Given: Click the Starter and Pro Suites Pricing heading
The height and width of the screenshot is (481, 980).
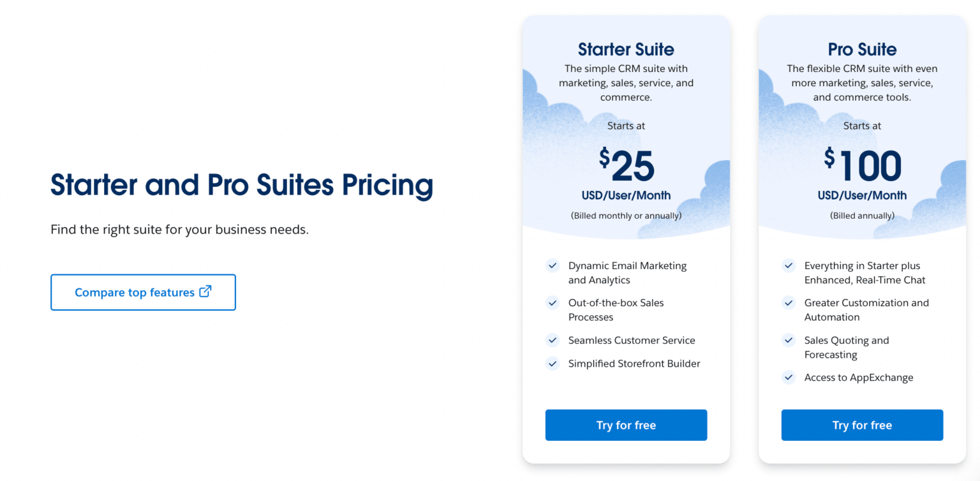Looking at the screenshot, I should (x=242, y=185).
